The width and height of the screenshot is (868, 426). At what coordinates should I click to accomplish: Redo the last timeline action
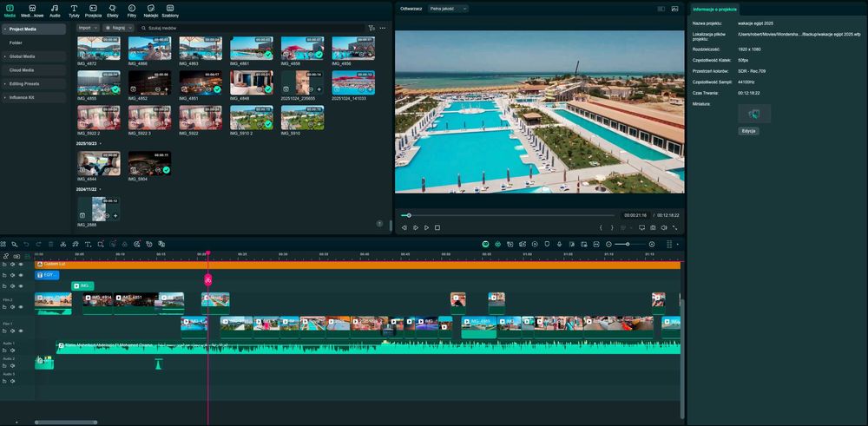(x=38, y=244)
